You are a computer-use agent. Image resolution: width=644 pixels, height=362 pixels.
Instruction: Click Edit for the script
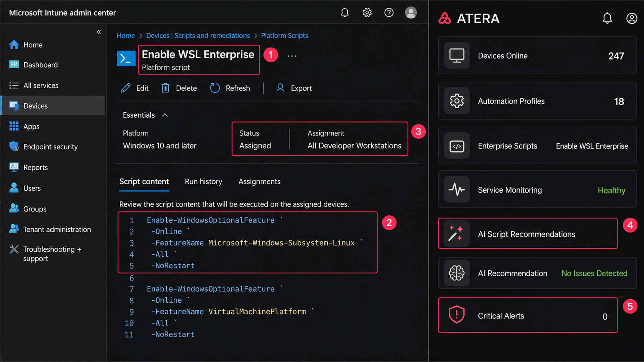[135, 88]
